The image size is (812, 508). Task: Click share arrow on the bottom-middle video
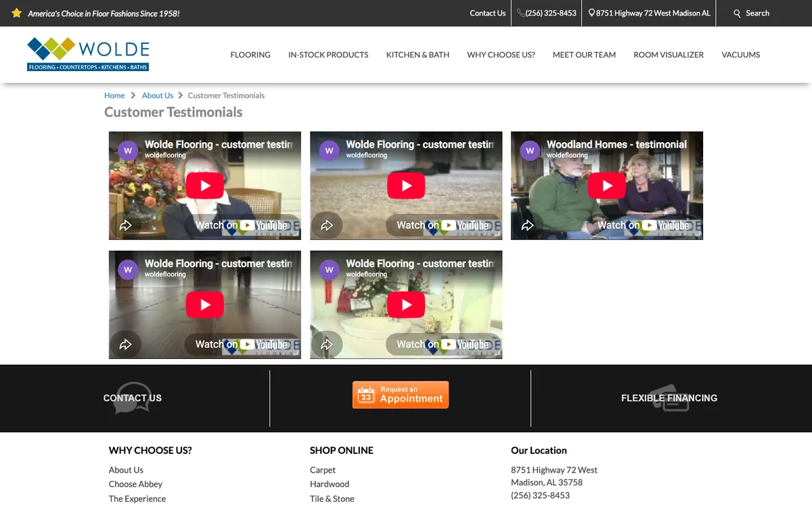pyautogui.click(x=327, y=344)
